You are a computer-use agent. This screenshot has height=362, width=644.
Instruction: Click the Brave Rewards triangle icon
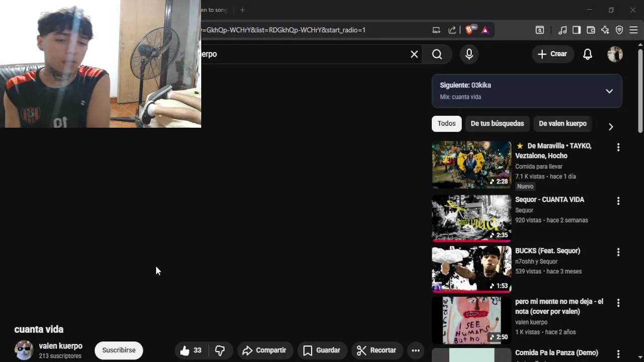pos(485,30)
